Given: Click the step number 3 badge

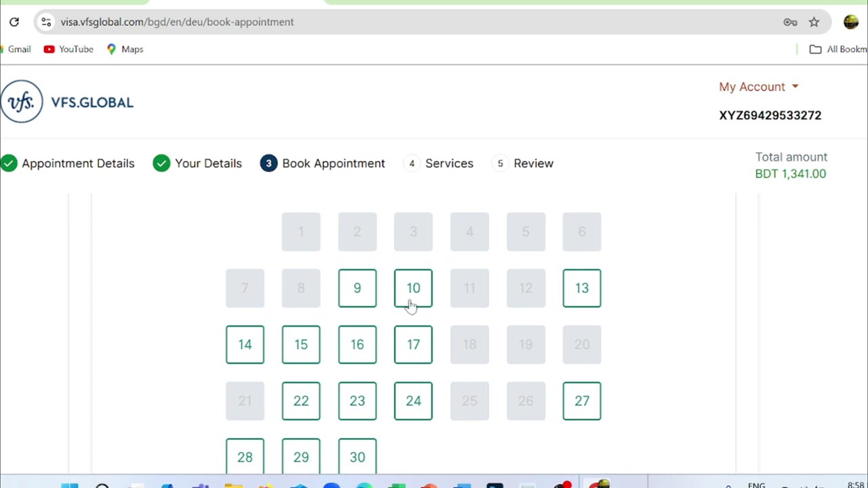Looking at the screenshot, I should click(x=269, y=163).
